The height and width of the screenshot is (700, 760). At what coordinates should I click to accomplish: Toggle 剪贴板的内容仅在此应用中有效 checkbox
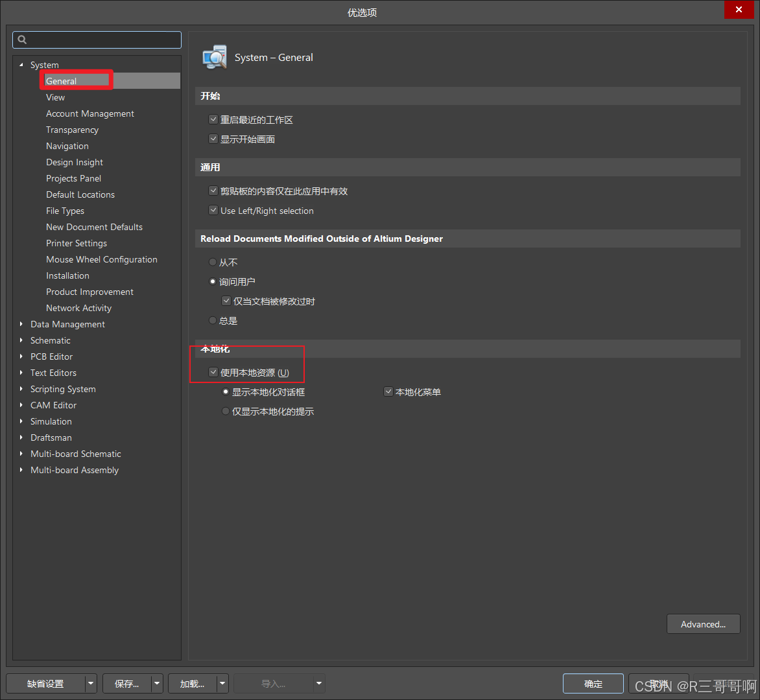coord(213,191)
